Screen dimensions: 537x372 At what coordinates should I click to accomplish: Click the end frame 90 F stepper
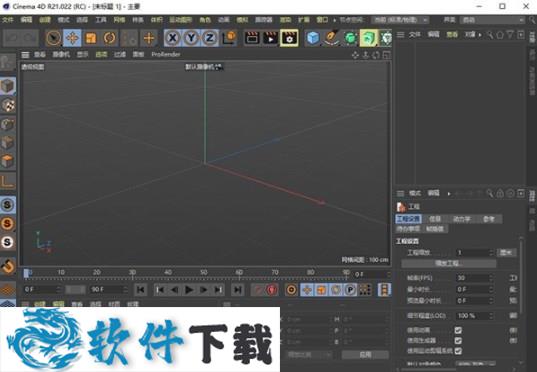click(125, 289)
